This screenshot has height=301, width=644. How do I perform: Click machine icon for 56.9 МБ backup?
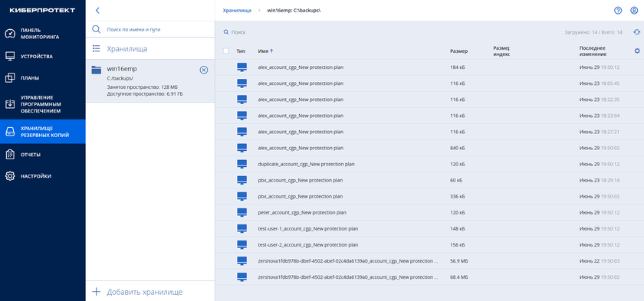pos(242,261)
